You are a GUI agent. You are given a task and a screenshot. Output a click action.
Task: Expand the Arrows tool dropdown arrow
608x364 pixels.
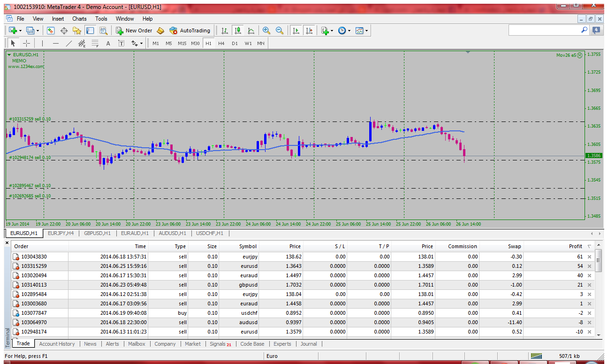(x=141, y=43)
